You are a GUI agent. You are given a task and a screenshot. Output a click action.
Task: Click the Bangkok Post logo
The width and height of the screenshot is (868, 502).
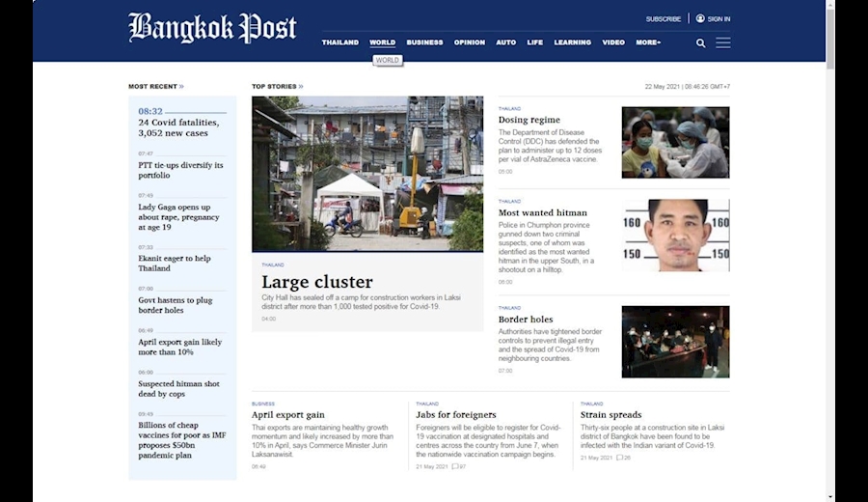(x=212, y=27)
